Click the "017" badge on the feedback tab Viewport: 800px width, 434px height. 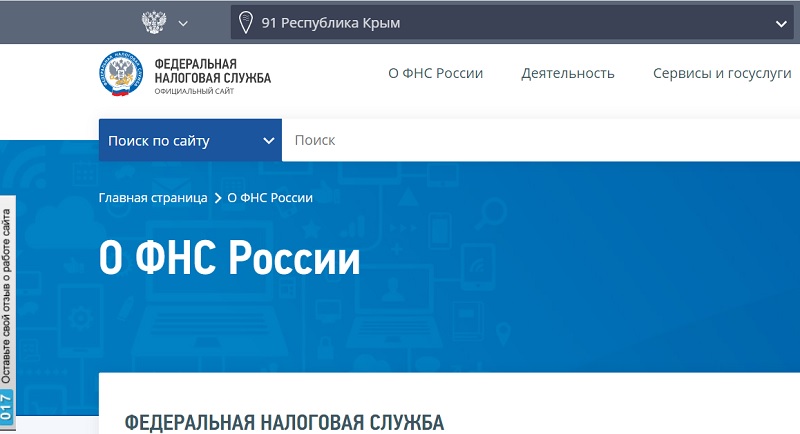6,406
